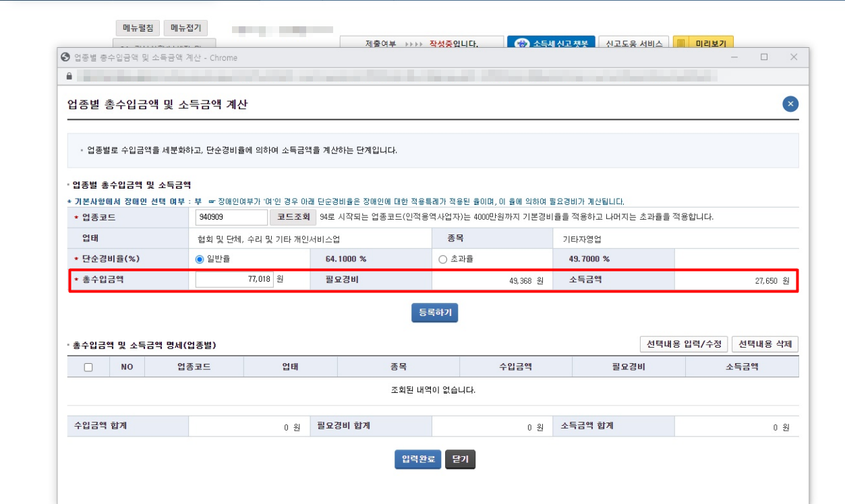Click 선택내용 삭제 to delete selection
845x504 pixels.
(765, 344)
